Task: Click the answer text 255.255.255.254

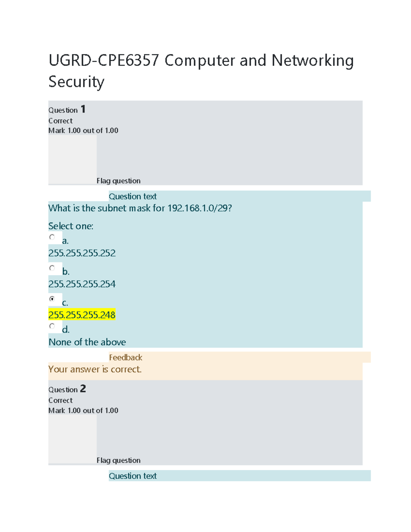Action: [x=82, y=284]
